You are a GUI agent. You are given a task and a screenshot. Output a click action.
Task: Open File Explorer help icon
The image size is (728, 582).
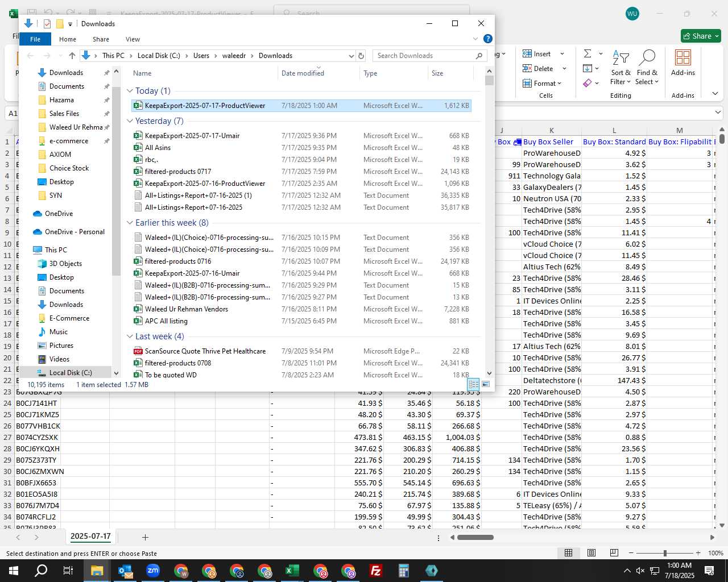point(487,39)
